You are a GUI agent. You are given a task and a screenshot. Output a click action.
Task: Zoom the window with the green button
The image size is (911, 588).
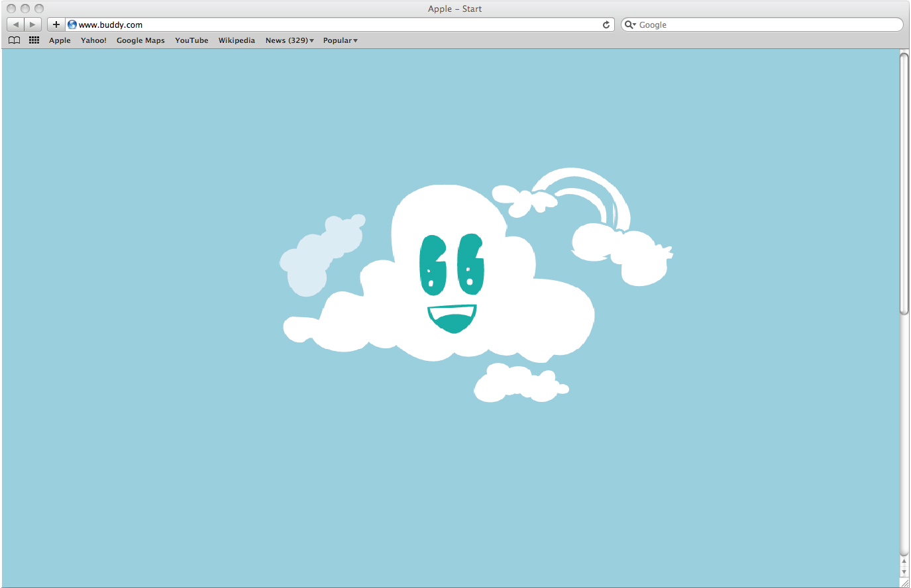point(39,9)
